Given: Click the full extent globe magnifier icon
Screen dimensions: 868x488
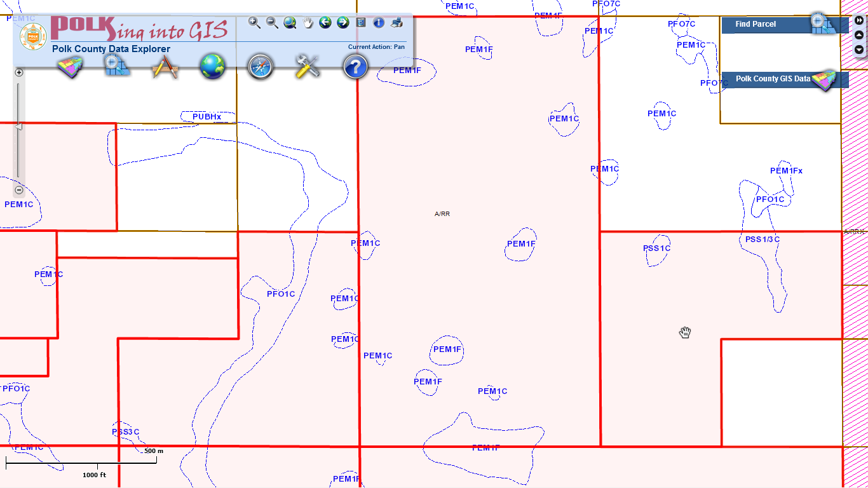Looking at the screenshot, I should tap(290, 23).
